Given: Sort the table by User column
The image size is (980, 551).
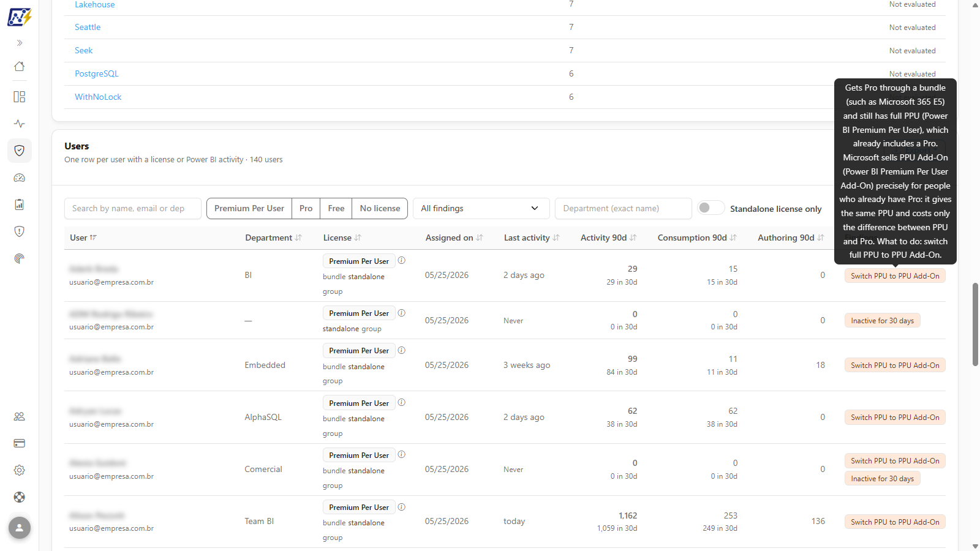Looking at the screenshot, I should (83, 238).
